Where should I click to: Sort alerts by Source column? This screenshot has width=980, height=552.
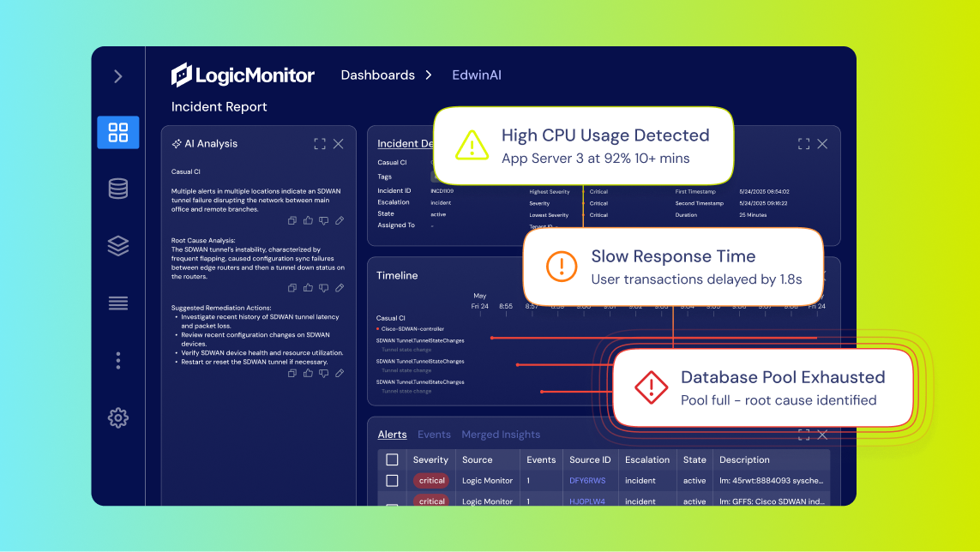click(477, 459)
